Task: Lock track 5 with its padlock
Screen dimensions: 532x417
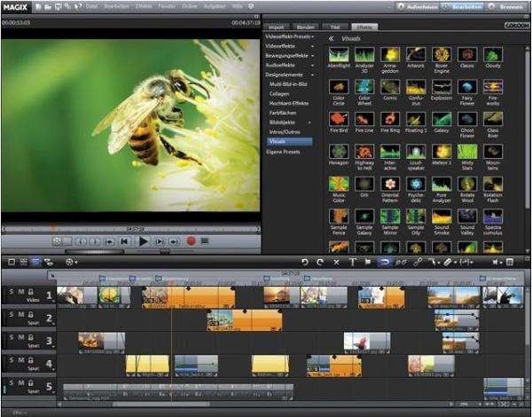Action: [x=31, y=382]
